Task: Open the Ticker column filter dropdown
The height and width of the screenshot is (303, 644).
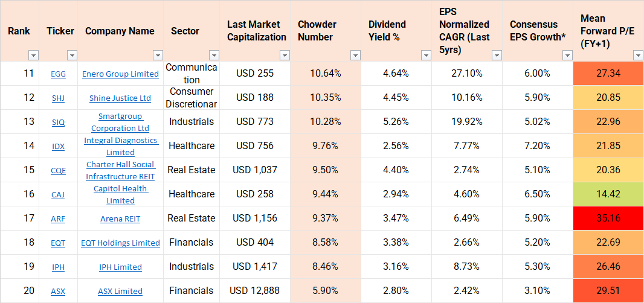Action: tap(72, 56)
